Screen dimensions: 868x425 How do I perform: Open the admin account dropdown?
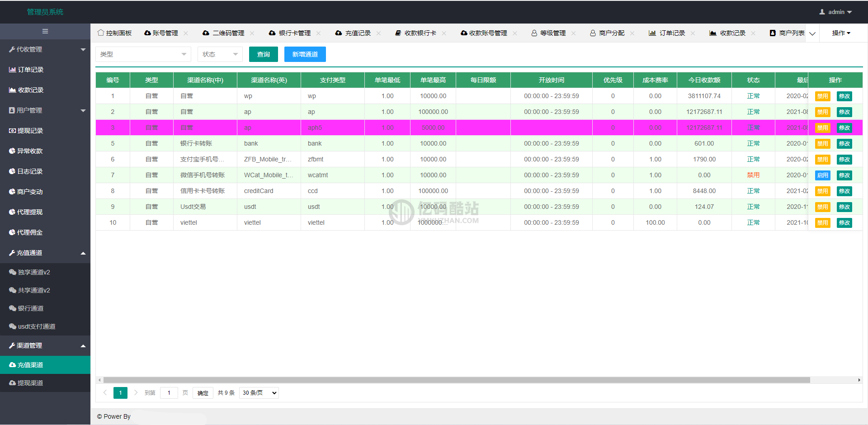[836, 12]
